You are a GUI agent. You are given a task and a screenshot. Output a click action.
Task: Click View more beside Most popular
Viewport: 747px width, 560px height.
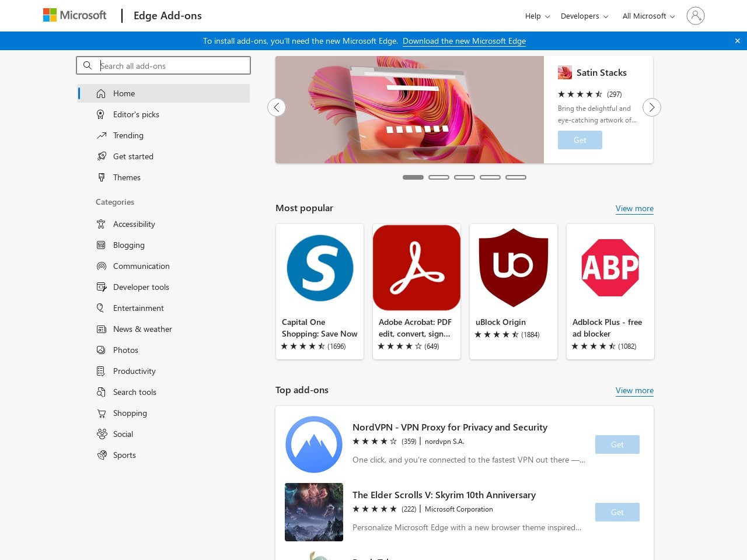click(634, 208)
